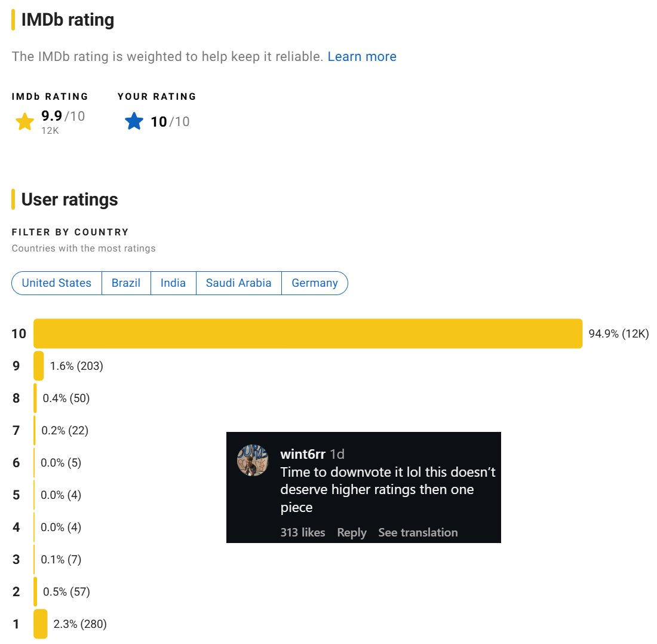This screenshot has width=657, height=644.
Task: Filter ratings by United States
Action: click(x=57, y=283)
